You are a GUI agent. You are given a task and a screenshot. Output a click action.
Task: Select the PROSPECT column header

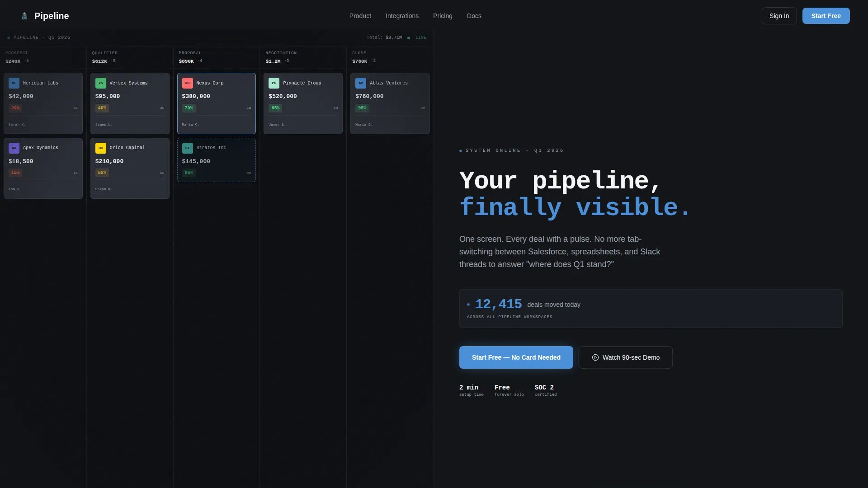click(x=17, y=53)
